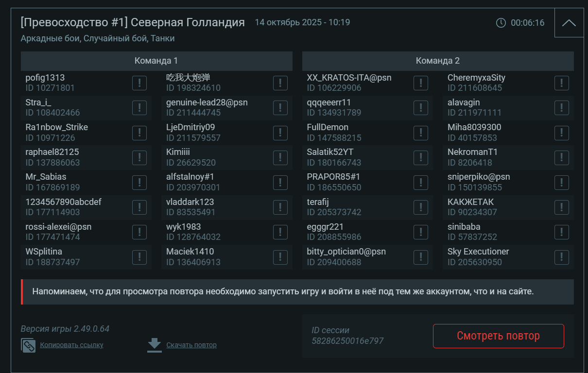This screenshot has height=373, width=588.
Task: Click the Команда 1 header
Action: 156,61
